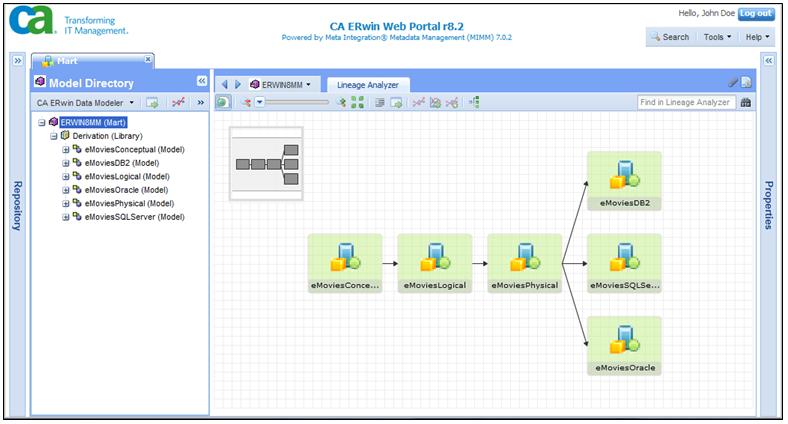Select the eMoviesOracle diagram node

coord(625,346)
